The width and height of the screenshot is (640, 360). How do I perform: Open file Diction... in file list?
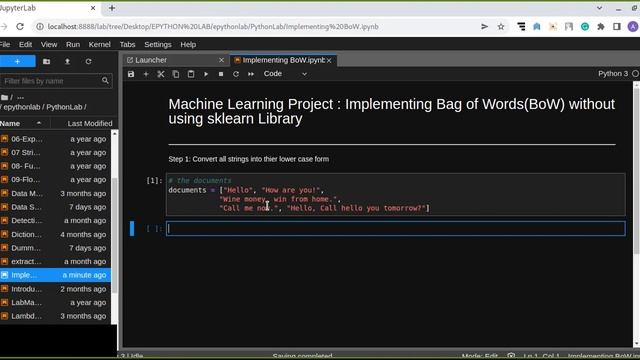tap(56, 234)
